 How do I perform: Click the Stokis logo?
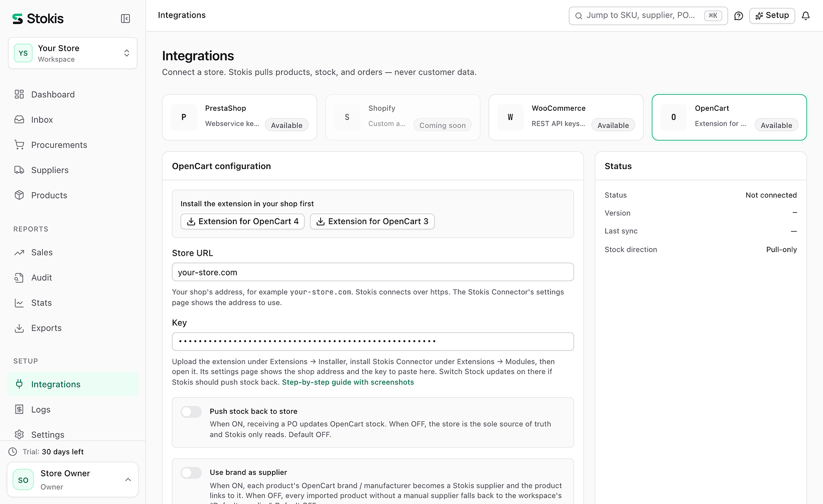(38, 19)
